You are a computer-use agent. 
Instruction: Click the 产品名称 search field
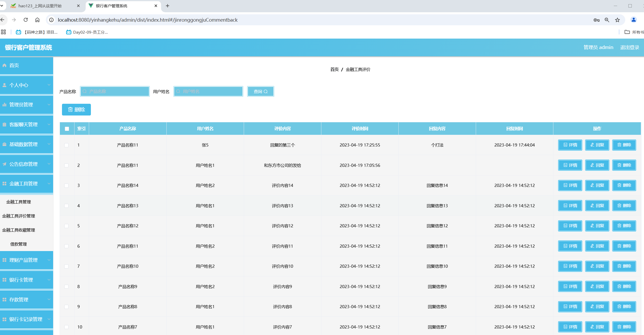coord(115,91)
